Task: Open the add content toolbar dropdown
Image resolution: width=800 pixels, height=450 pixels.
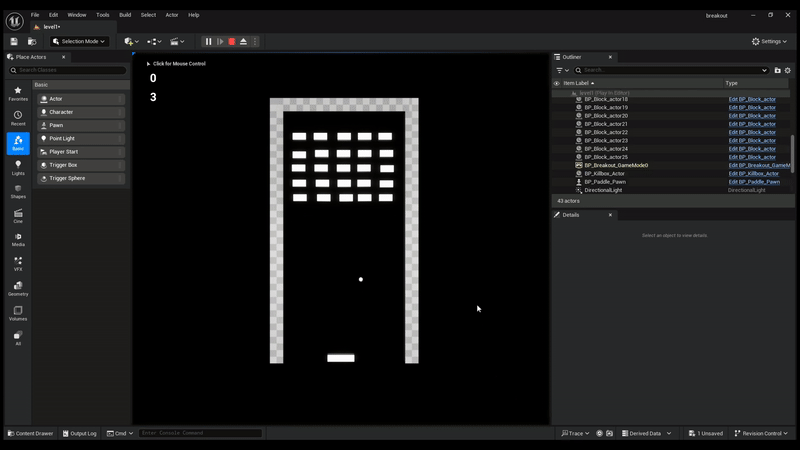Action: point(131,41)
